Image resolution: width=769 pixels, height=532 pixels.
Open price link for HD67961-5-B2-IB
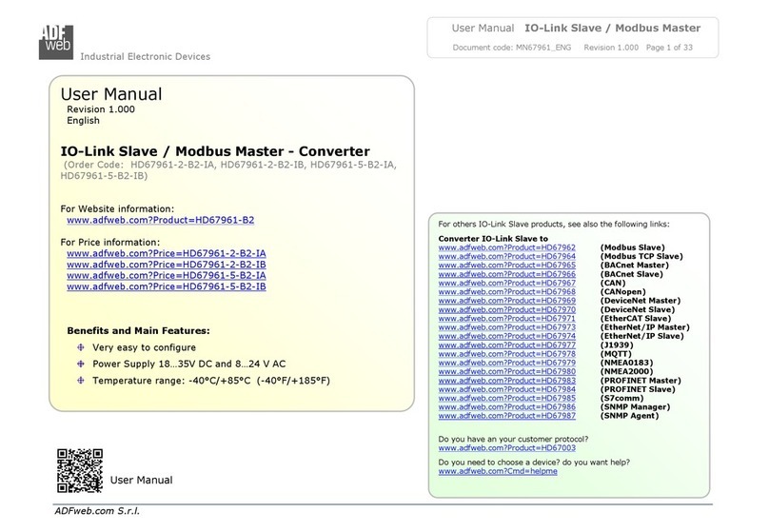point(167,286)
